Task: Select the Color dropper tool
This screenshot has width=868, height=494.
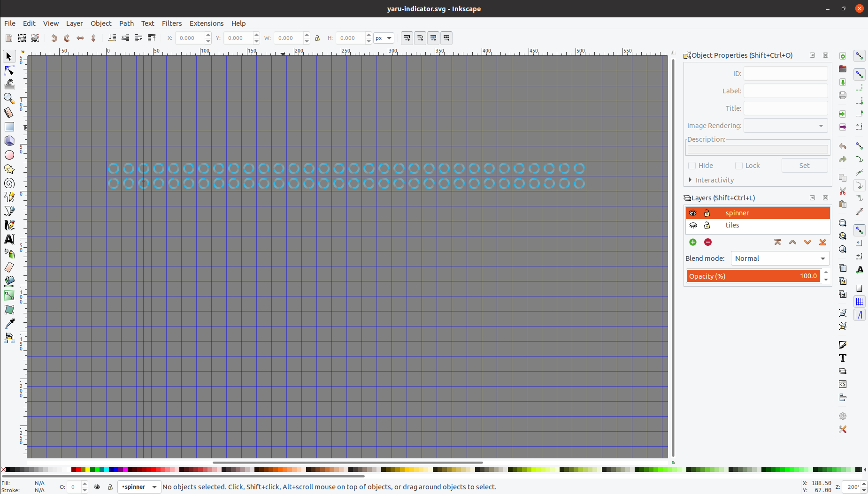Action: coord(9,324)
